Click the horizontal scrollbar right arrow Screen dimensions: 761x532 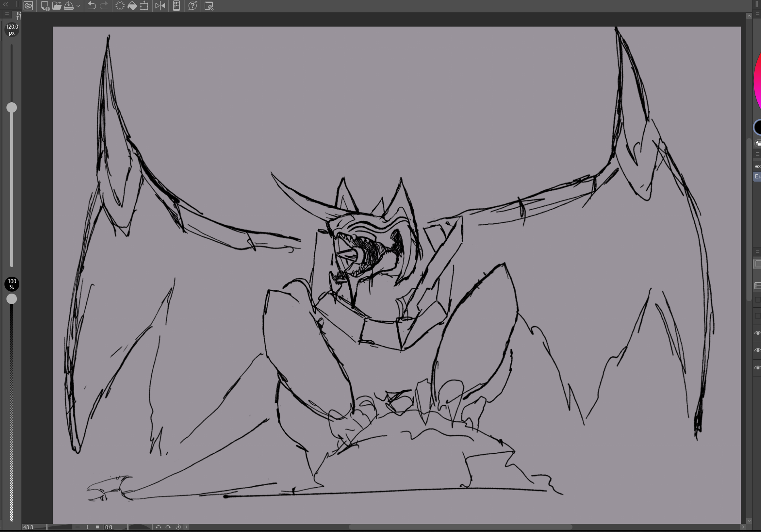(x=743, y=527)
